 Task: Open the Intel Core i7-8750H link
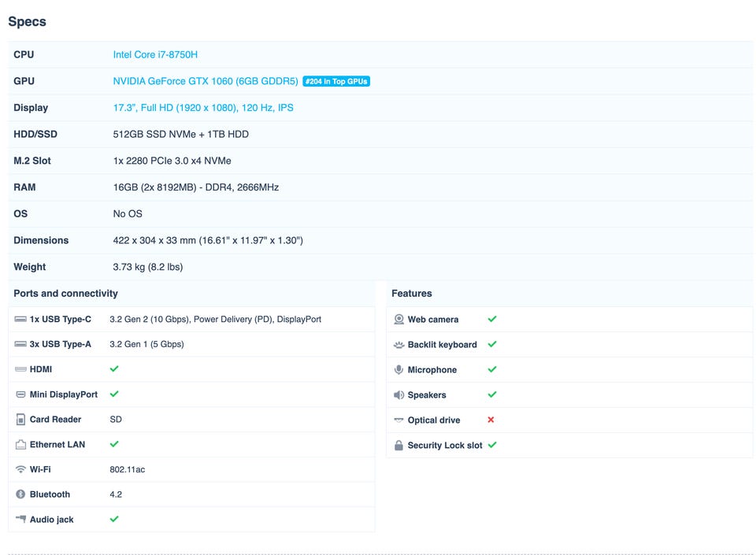click(155, 54)
